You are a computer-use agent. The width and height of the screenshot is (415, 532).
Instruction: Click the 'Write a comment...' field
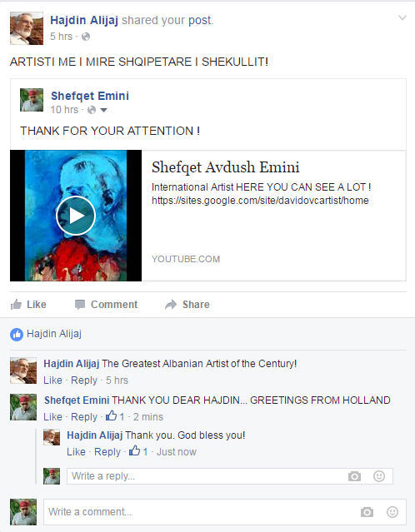click(x=225, y=512)
